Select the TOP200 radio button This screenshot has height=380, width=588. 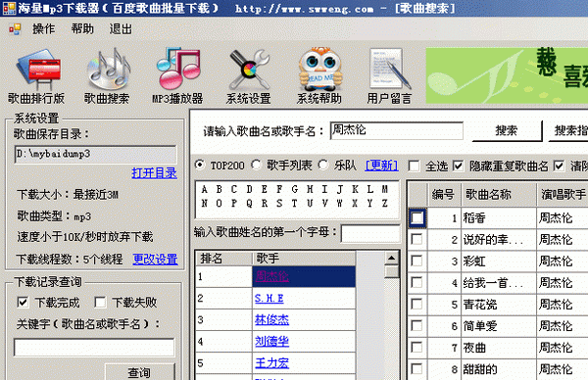(x=200, y=165)
